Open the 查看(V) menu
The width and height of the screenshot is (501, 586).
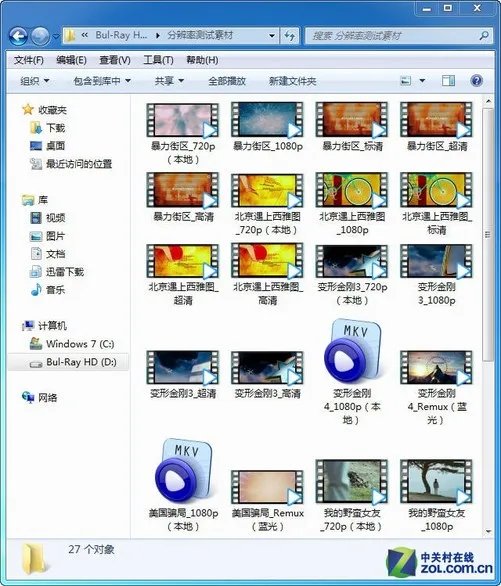pyautogui.click(x=115, y=60)
